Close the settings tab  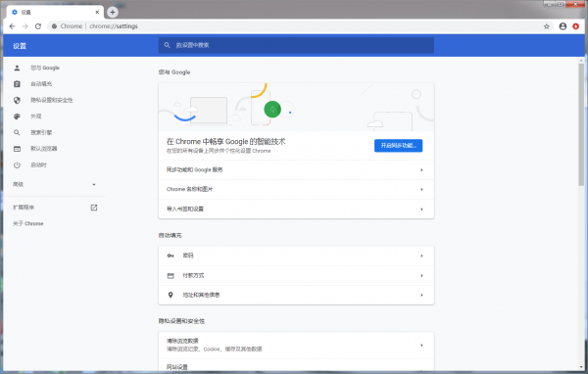(97, 12)
